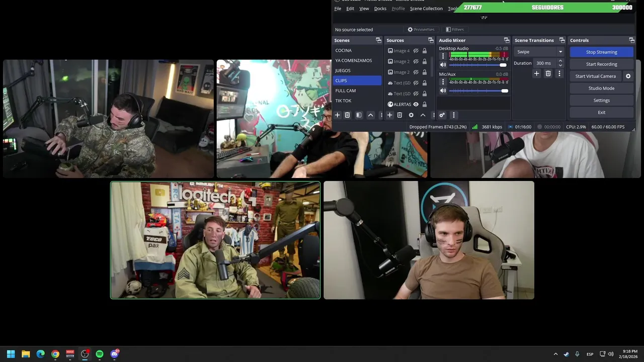Open virtual camera settings gear
Screen dimensions: 644x362
(x=628, y=76)
